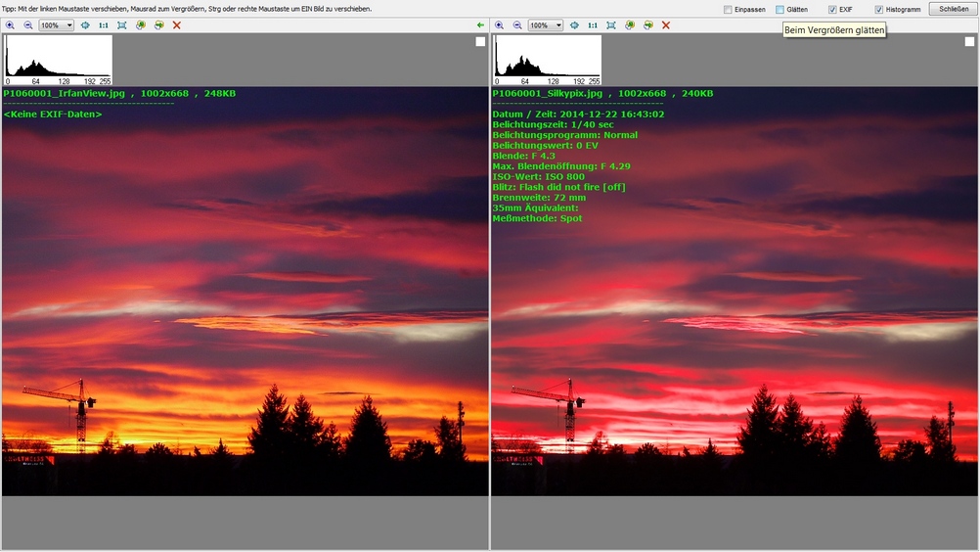
Task: Zoom in on the right Silkypix image
Action: pyautogui.click(x=499, y=25)
